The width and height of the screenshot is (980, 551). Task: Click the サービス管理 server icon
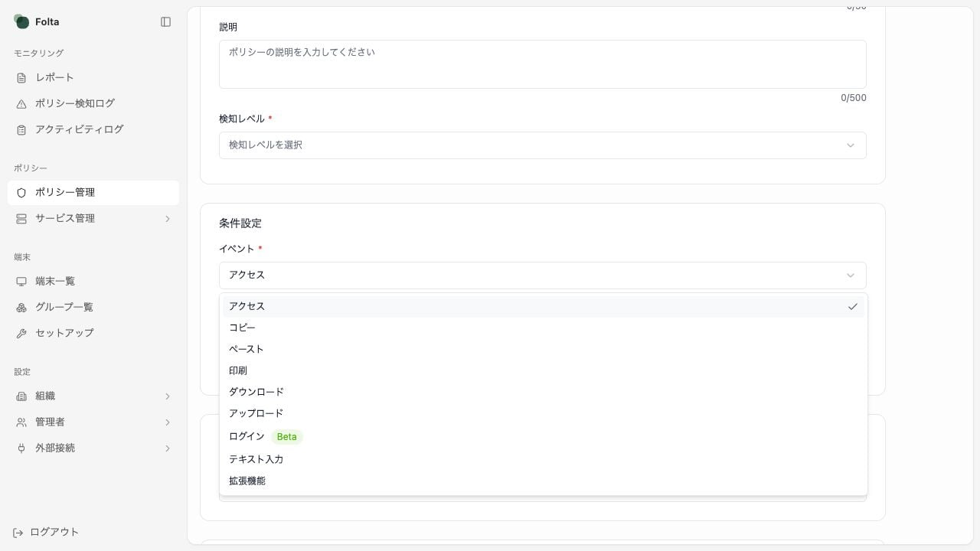21,219
